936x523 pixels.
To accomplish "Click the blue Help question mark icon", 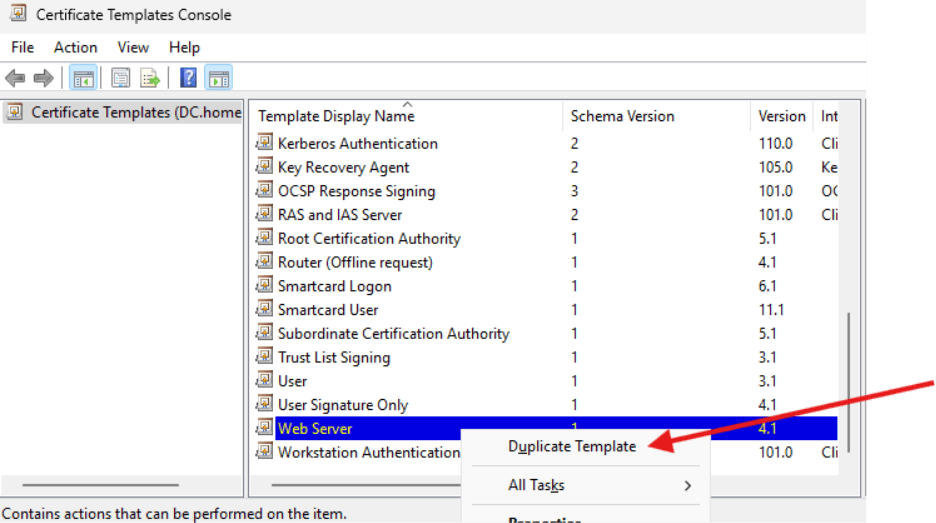I will [188, 78].
